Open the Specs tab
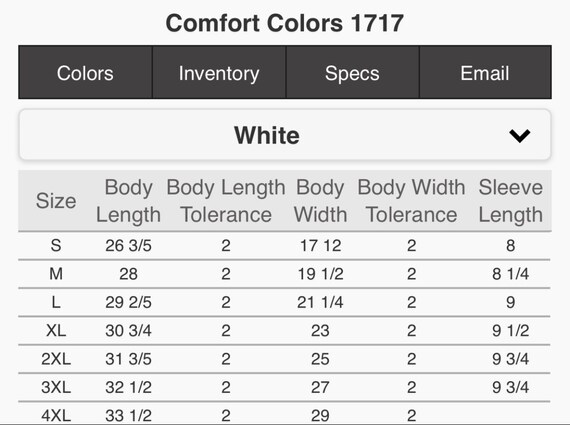570x425 pixels. (x=352, y=72)
